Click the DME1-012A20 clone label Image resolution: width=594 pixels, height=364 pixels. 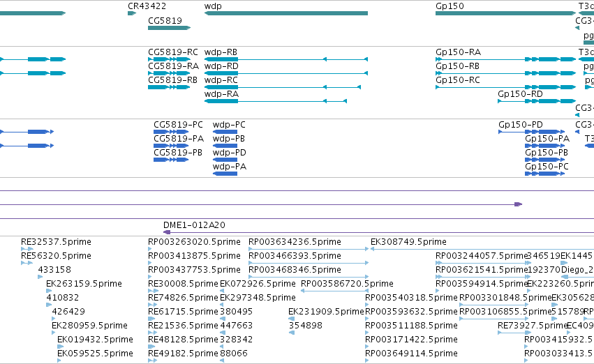(x=194, y=225)
